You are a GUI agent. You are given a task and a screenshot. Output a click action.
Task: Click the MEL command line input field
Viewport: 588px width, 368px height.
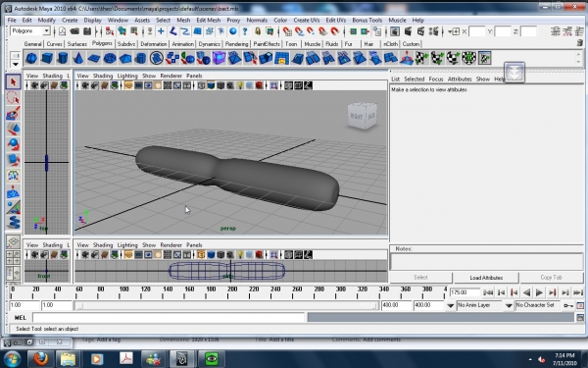click(169, 318)
